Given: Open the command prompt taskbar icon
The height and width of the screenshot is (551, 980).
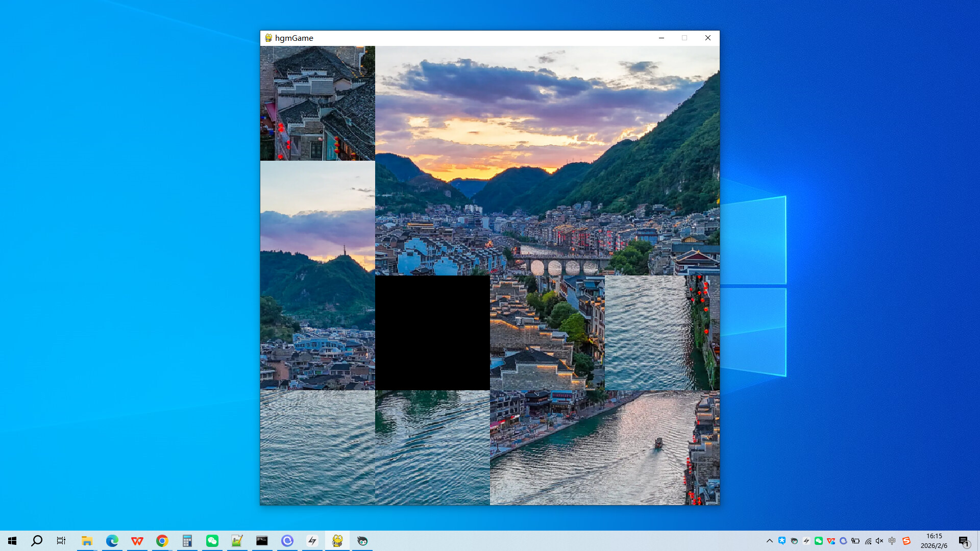Looking at the screenshot, I should [262, 541].
